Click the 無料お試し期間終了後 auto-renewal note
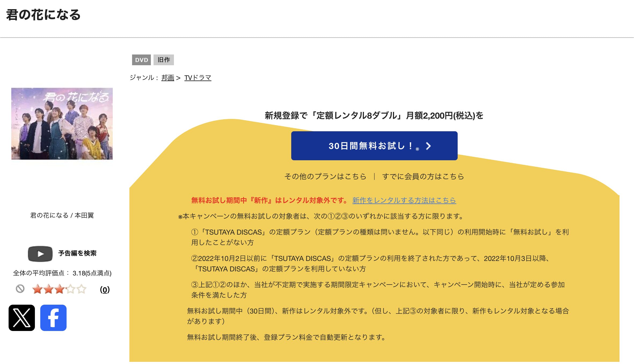 coord(287,337)
